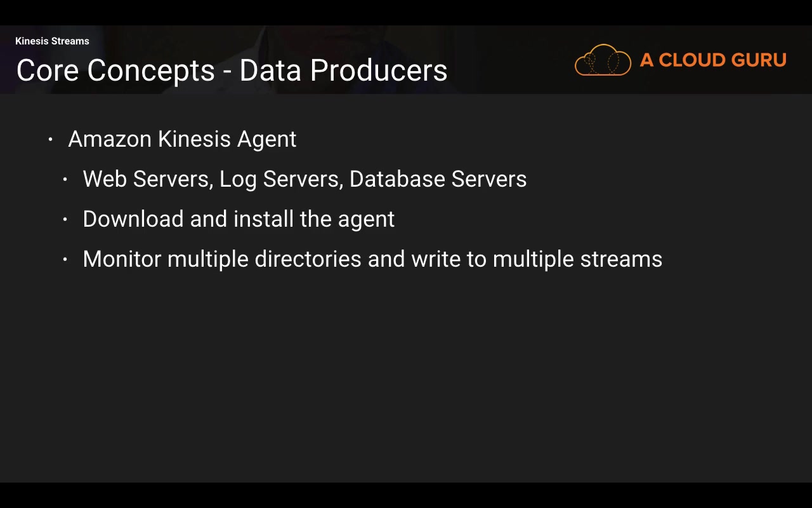Click the words "Web Servers"
Image resolution: width=812 pixels, height=508 pixels.
[x=147, y=179]
